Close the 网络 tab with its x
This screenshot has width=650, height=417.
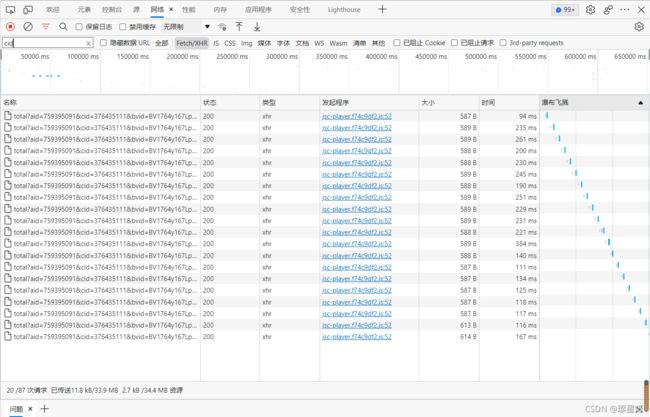click(171, 9)
